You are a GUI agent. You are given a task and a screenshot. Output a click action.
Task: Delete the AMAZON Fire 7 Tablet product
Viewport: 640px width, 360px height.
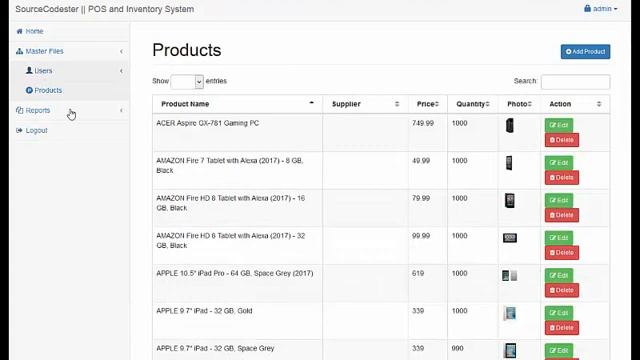point(562,178)
